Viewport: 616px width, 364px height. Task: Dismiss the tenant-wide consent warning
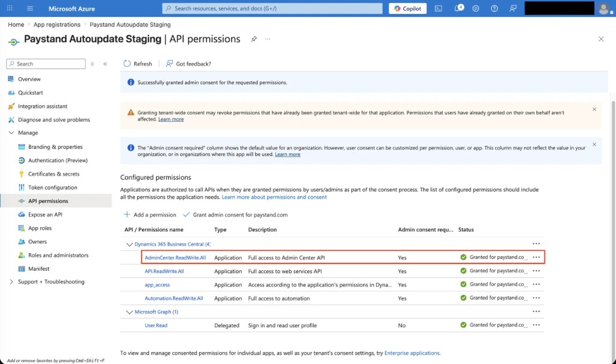click(x=594, y=110)
